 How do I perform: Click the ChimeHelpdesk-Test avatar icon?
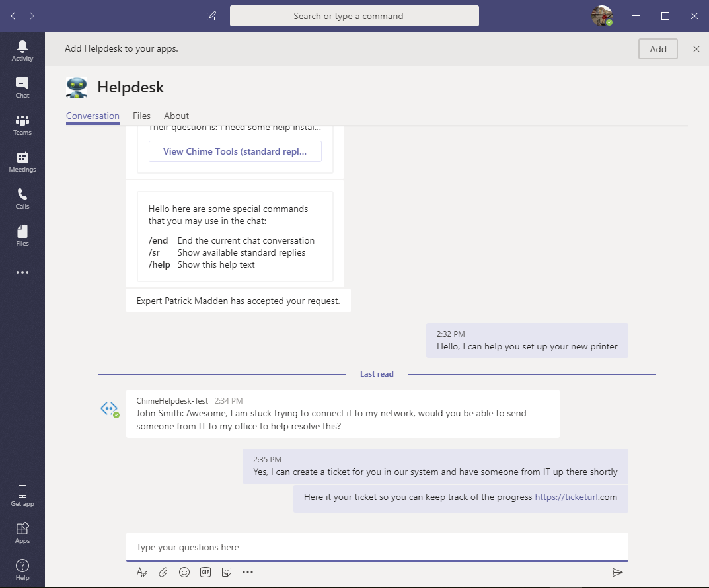(x=110, y=409)
